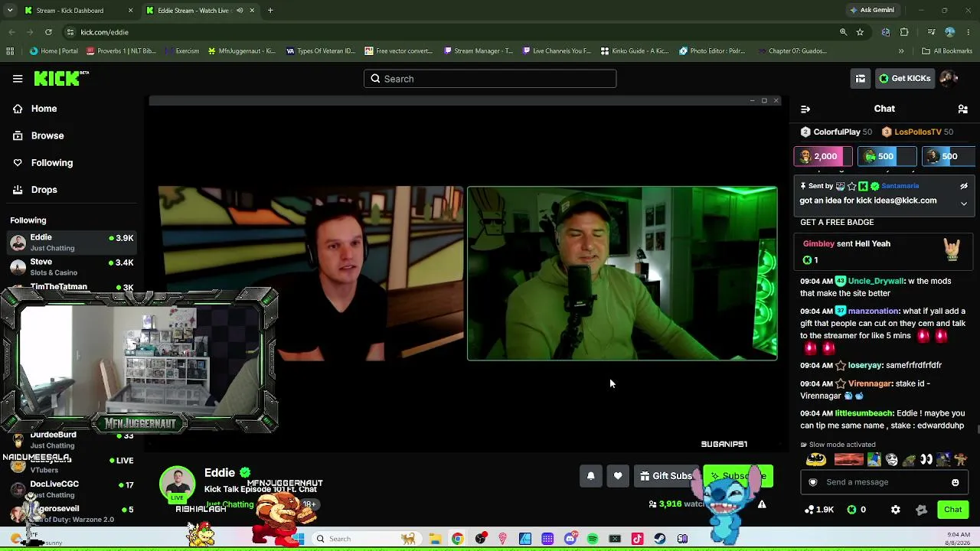Click Santamaria username in pinned message

pyautogui.click(x=900, y=186)
